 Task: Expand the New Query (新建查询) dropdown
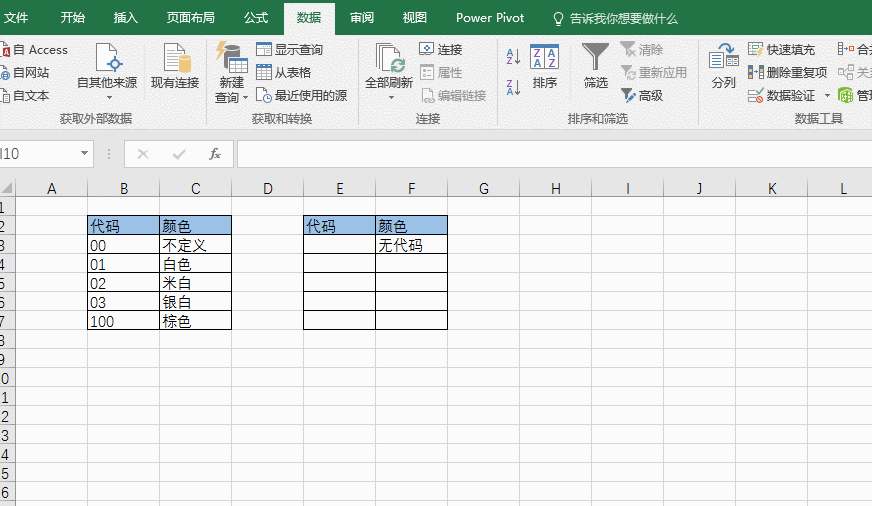[231, 98]
